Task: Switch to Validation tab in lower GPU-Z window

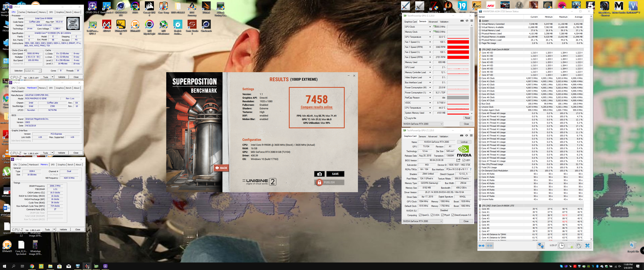Action: (444, 136)
